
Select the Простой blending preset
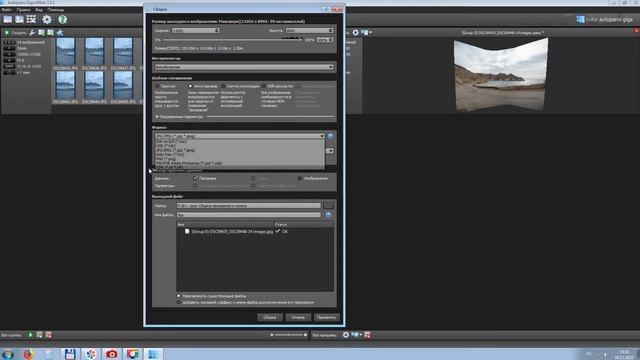157,86
